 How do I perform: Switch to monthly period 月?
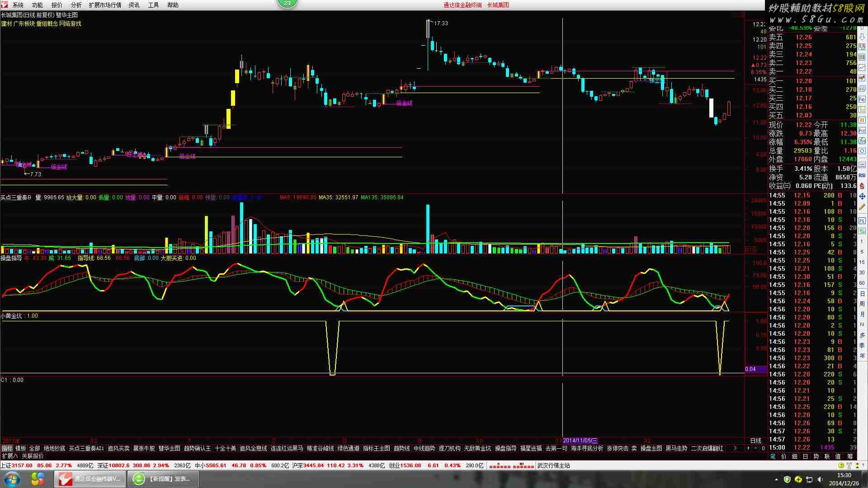(x=862, y=314)
